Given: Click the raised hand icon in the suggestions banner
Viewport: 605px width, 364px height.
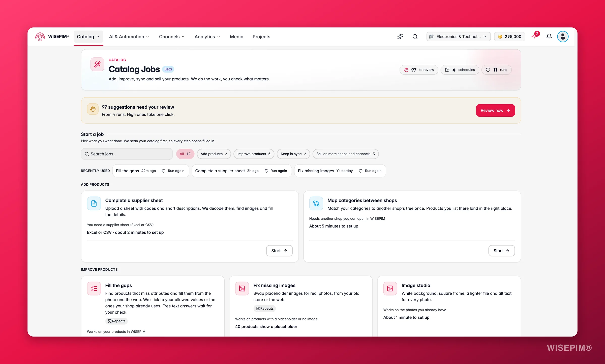Looking at the screenshot, I should [93, 109].
